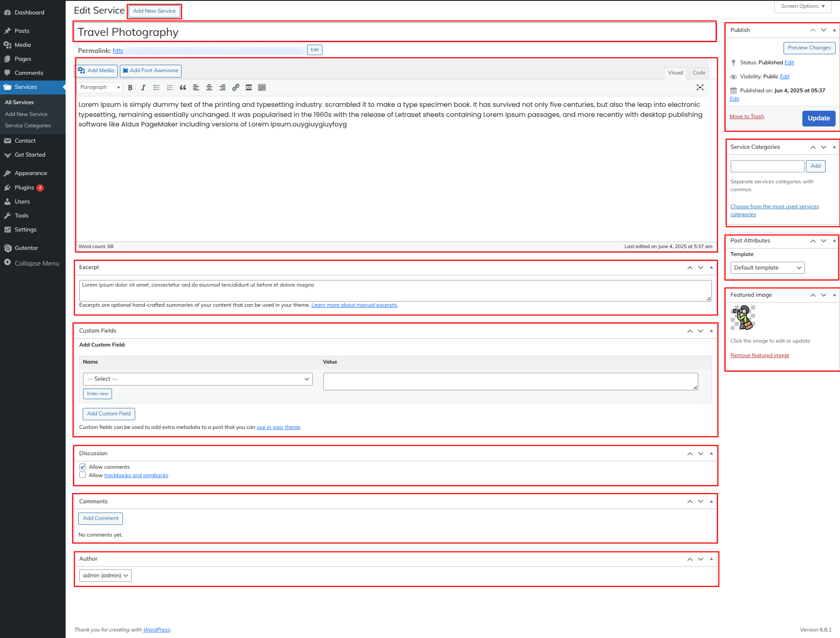The height and width of the screenshot is (638, 840).
Task: Move Excerpt panel down
Action: [700, 267]
